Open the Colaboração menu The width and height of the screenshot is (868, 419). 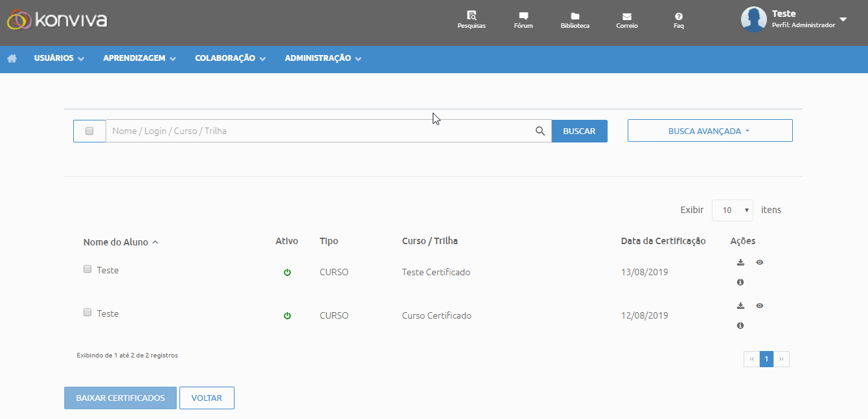point(231,58)
